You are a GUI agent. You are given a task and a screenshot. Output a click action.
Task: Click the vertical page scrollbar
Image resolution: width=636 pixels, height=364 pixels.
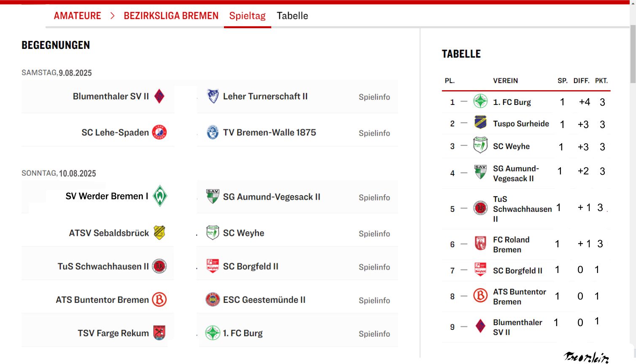point(633,55)
